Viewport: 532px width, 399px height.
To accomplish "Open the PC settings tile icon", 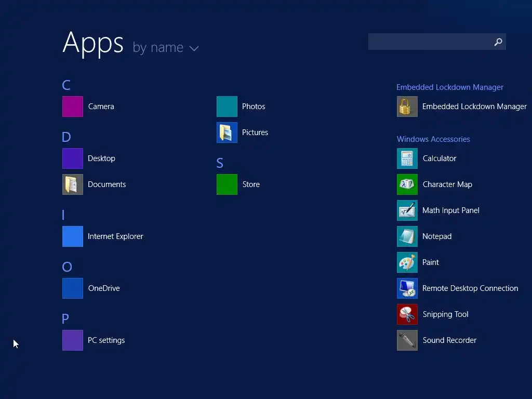I will tap(73, 340).
